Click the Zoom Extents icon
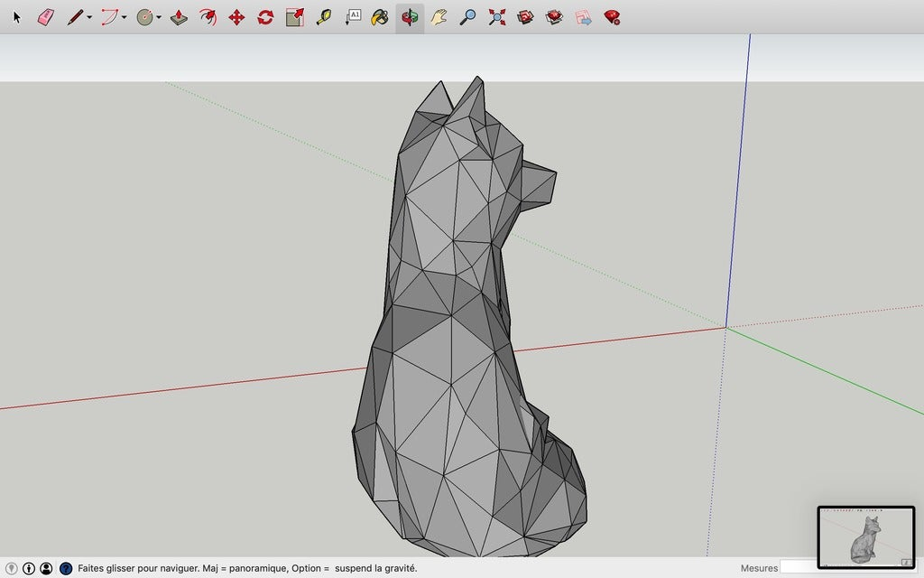Image resolution: width=924 pixels, height=578 pixels. point(496,16)
